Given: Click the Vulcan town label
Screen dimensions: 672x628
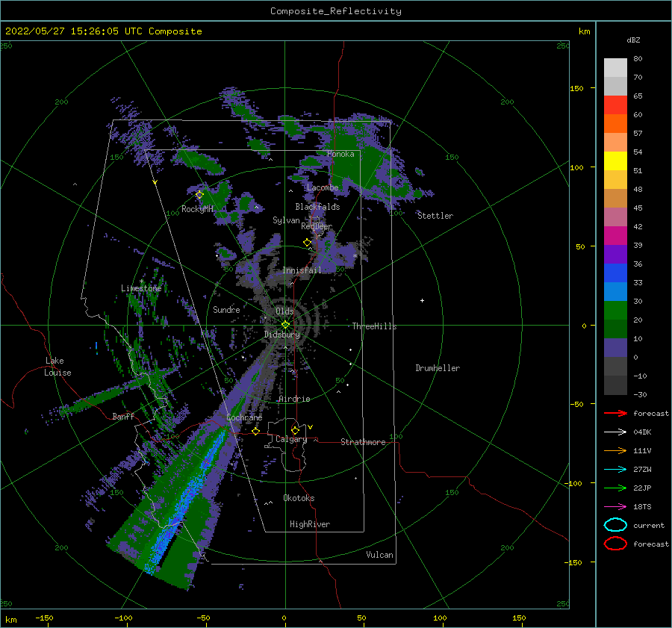Looking at the screenshot, I should tap(379, 555).
